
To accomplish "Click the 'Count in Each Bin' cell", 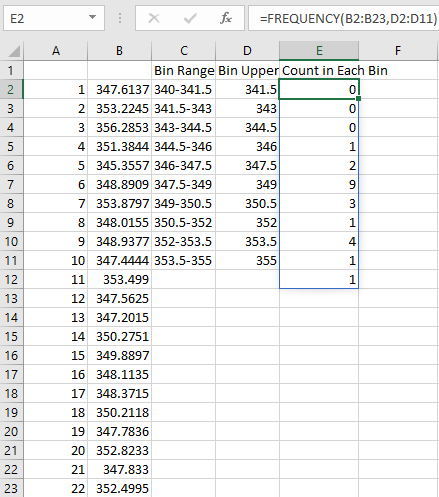I will [319, 70].
